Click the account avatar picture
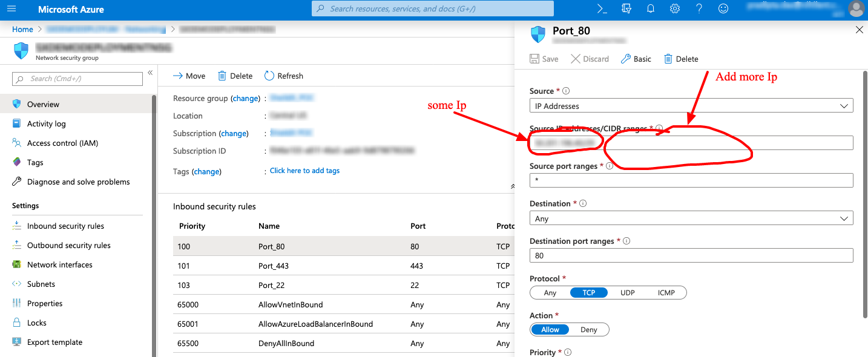The height and width of the screenshot is (357, 868). click(856, 8)
